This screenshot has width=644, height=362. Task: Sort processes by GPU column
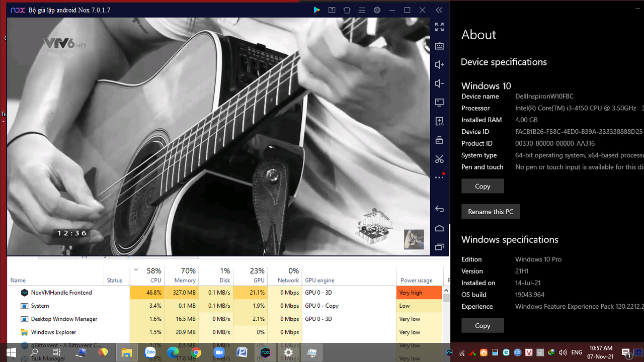click(250, 275)
